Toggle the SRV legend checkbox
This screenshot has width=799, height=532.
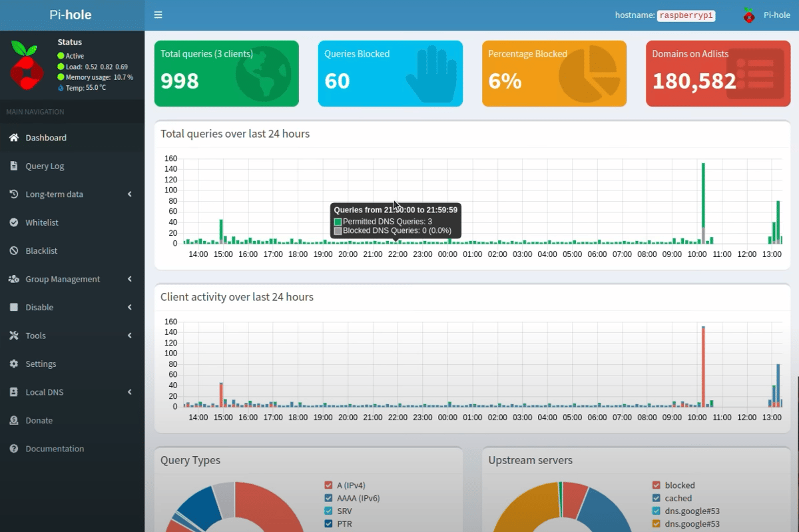click(328, 511)
